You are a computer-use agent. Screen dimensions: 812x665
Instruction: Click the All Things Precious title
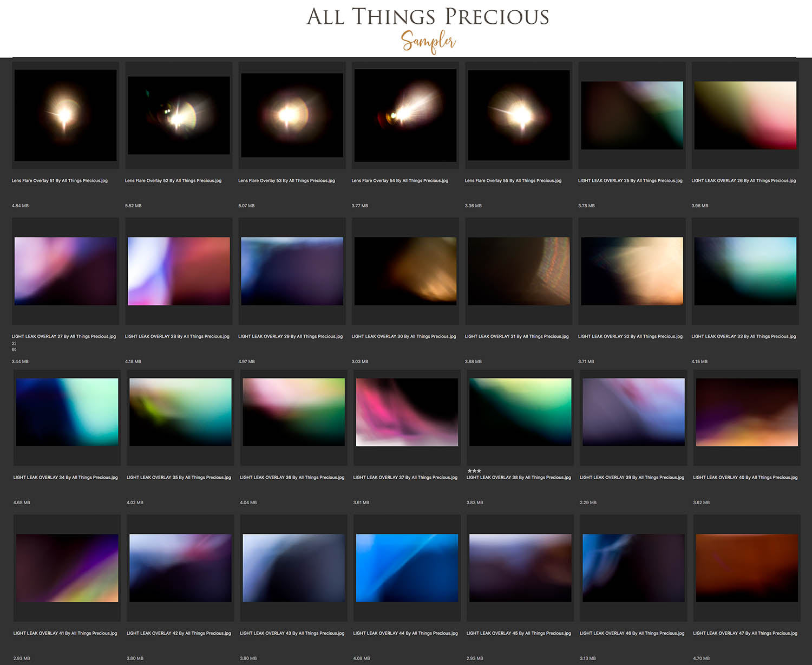coord(428,17)
